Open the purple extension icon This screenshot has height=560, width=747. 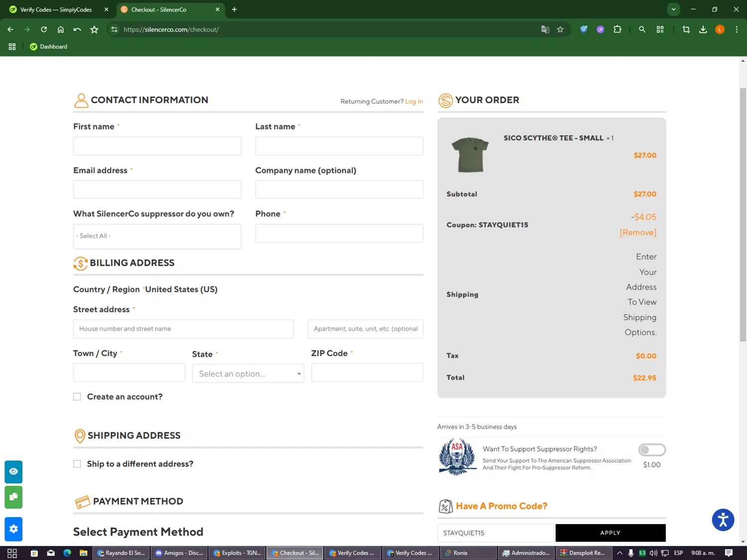601,29
